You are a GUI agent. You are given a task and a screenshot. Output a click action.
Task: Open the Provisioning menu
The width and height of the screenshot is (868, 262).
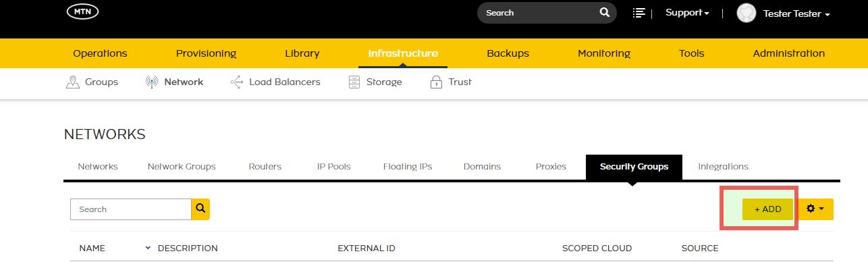206,53
